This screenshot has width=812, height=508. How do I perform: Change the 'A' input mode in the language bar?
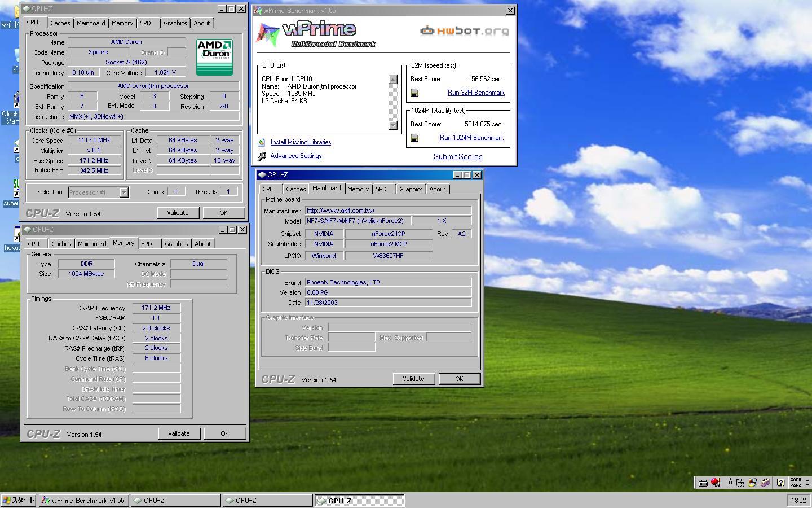click(731, 483)
